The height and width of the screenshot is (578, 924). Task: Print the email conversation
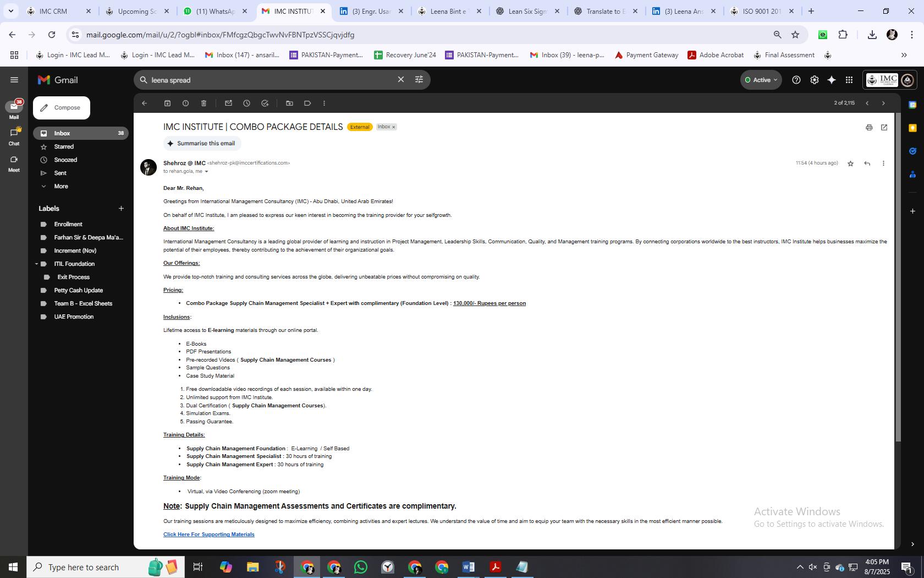(869, 127)
